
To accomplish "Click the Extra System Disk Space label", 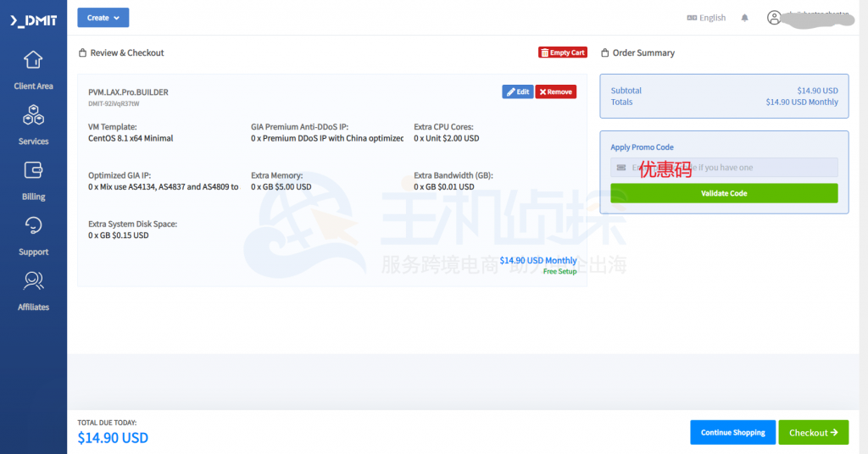I will 132,224.
